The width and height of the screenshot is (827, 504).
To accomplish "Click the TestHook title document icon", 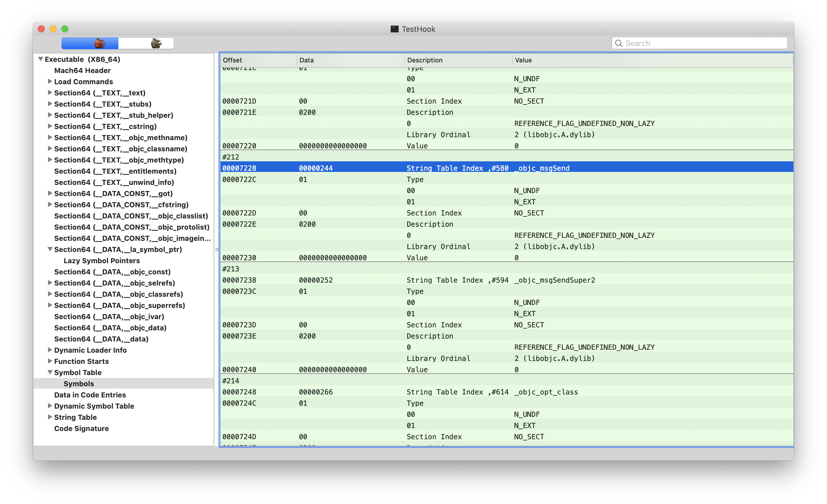I will pyautogui.click(x=394, y=29).
